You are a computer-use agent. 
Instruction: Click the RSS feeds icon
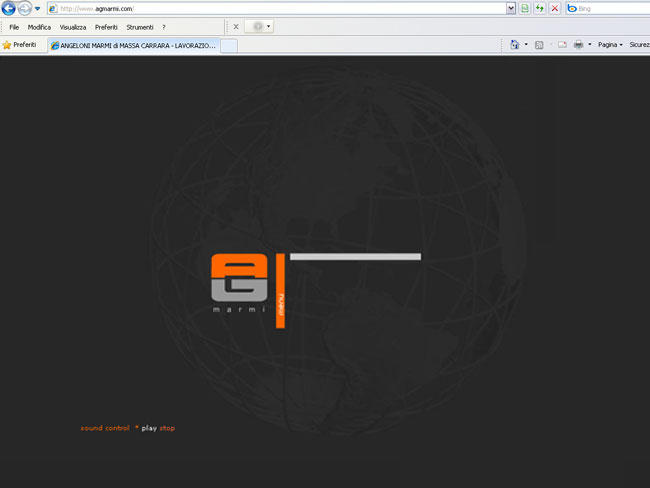pos(540,45)
